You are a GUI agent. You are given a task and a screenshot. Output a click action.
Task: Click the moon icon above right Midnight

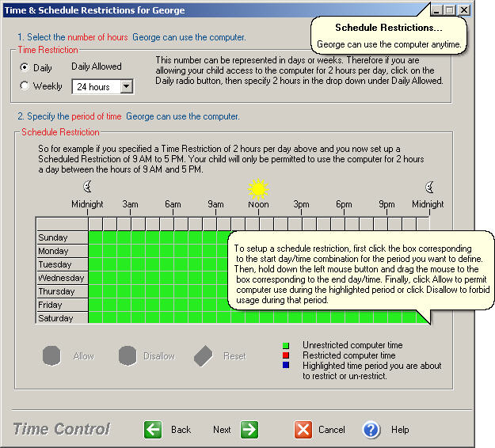click(x=429, y=187)
